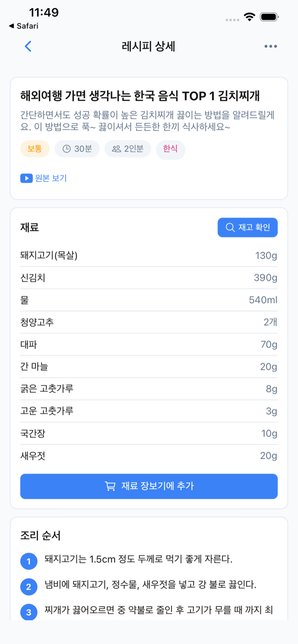The image size is (298, 644).
Task: Expand the ingredient row for 신김치
Action: pyautogui.click(x=149, y=278)
